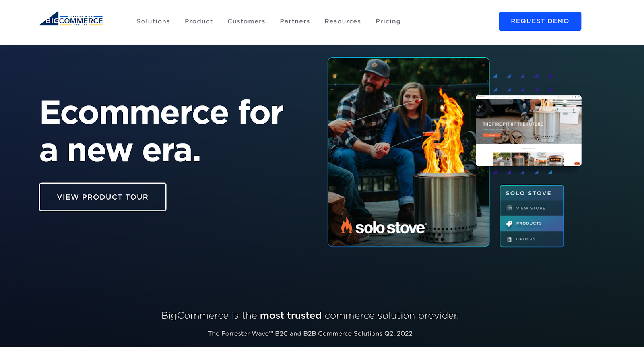Click the Request Demo button
This screenshot has height=347, width=644.
click(540, 21)
